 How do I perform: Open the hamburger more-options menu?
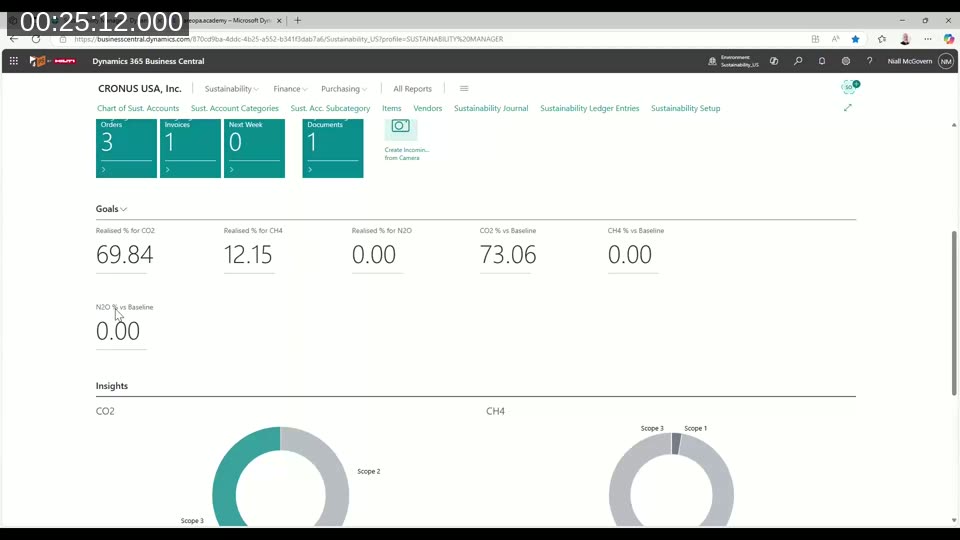[x=463, y=89]
